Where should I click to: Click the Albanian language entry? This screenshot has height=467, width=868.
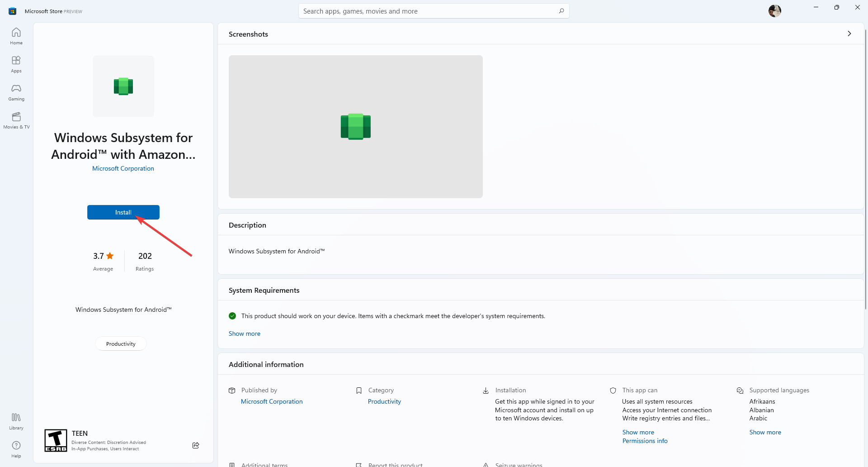click(x=762, y=410)
